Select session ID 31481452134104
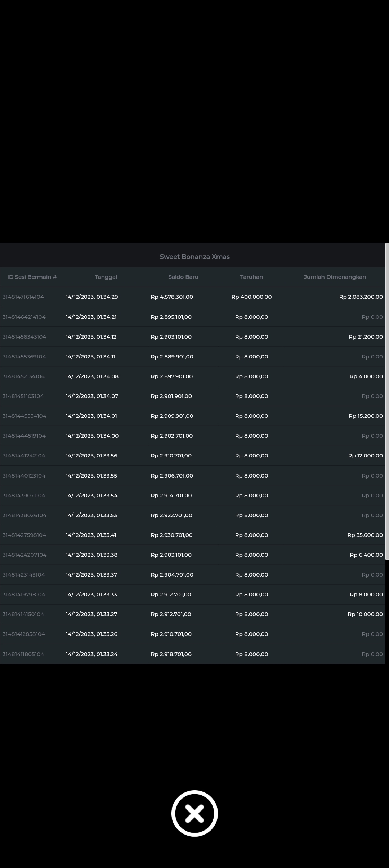389x868 pixels. [24, 376]
